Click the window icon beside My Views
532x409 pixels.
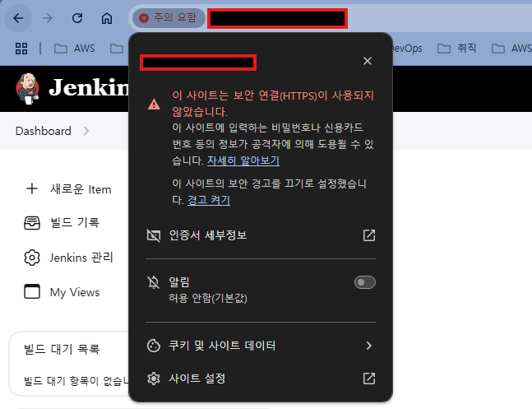[x=32, y=291]
